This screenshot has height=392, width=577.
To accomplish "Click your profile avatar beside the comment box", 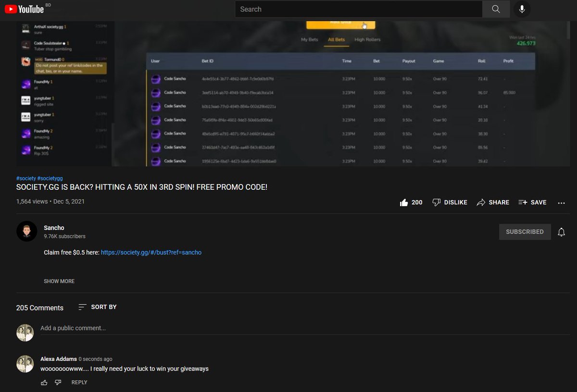I will point(25,333).
